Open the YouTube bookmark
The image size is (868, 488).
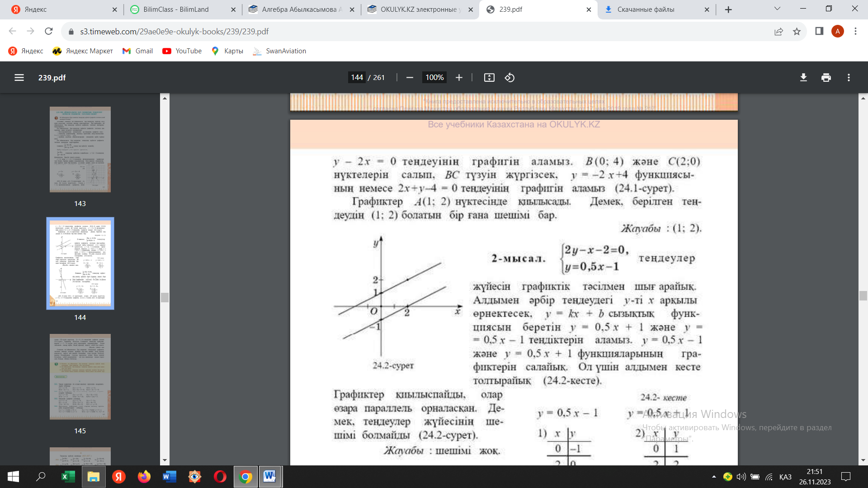click(182, 51)
